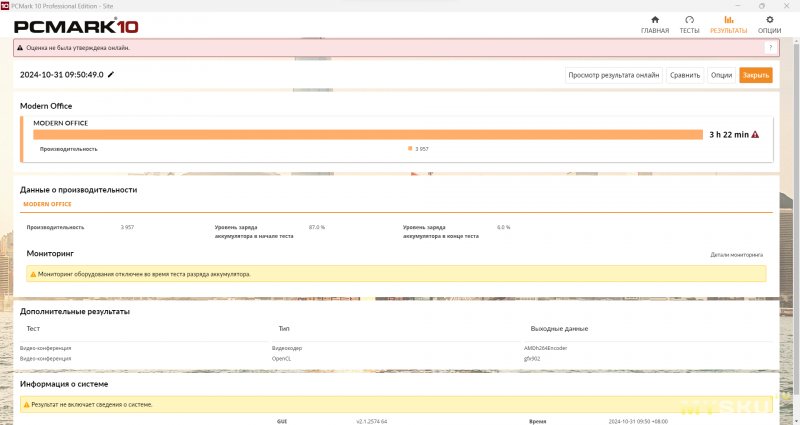Click the 6.0 % ending battery value
The height and width of the screenshot is (425, 800).
[x=504, y=227]
